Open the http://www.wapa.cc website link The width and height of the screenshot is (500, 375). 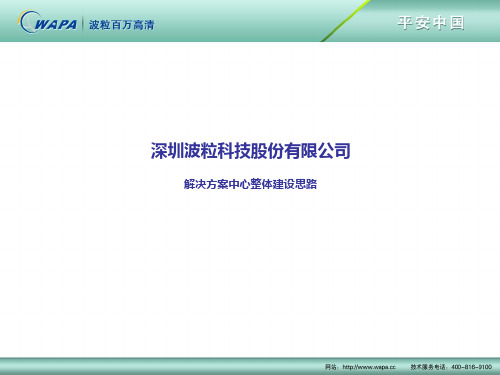pos(369,367)
